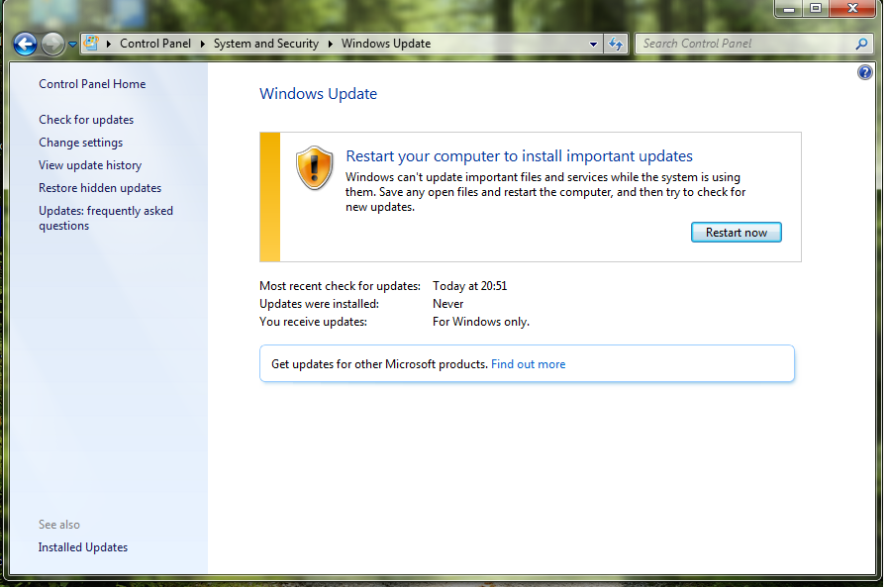Click the greyed-out Forward arrow button
This screenshot has width=889, height=588.
[x=52, y=44]
